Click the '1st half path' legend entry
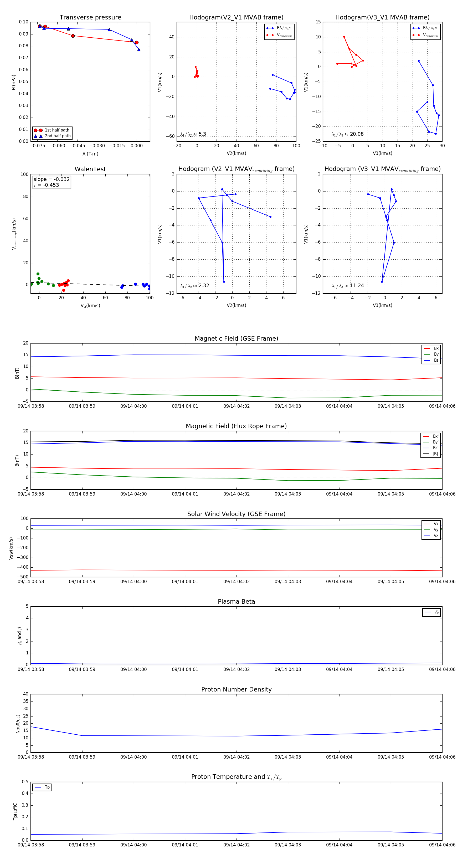Image resolution: width=473 pixels, height=868 pixels. [x=52, y=130]
